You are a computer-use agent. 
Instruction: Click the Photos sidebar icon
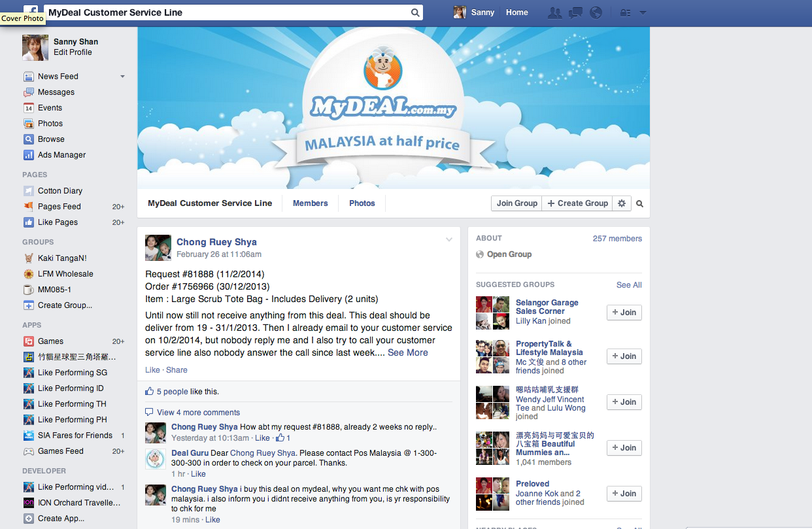29,124
